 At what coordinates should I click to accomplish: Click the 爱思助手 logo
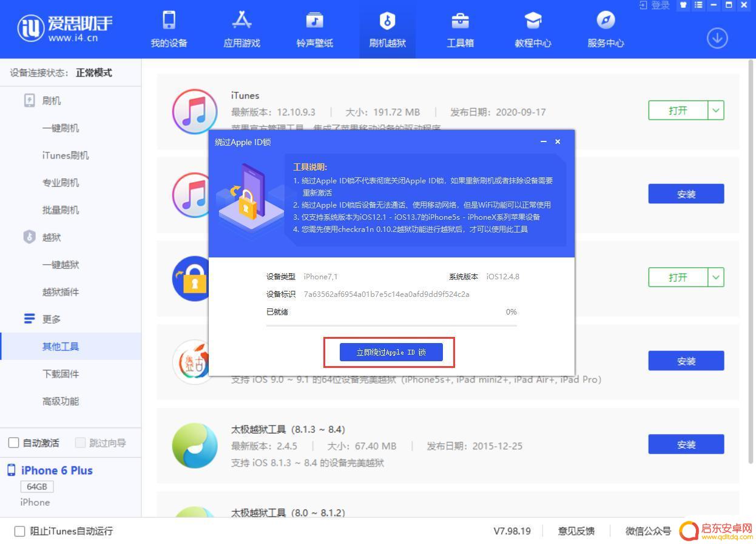click(x=65, y=29)
